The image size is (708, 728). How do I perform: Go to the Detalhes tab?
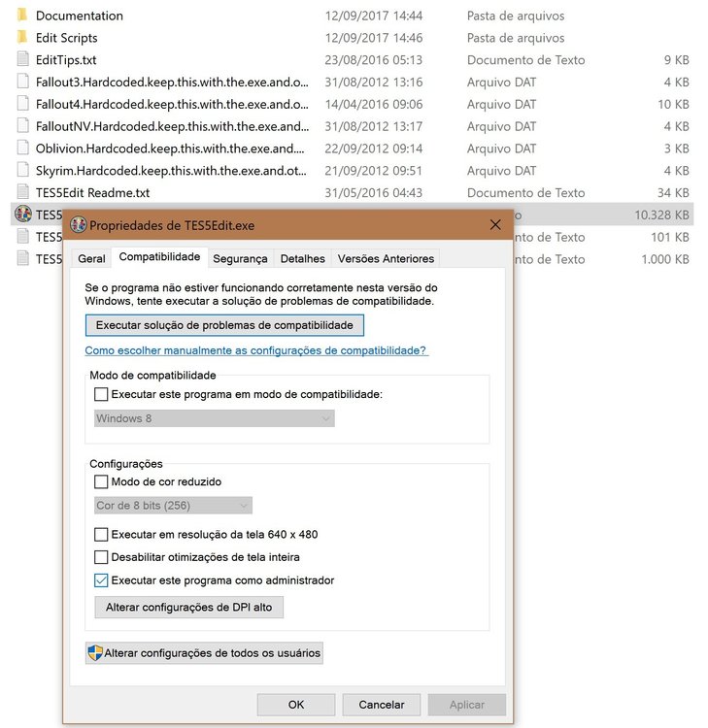tap(302, 258)
